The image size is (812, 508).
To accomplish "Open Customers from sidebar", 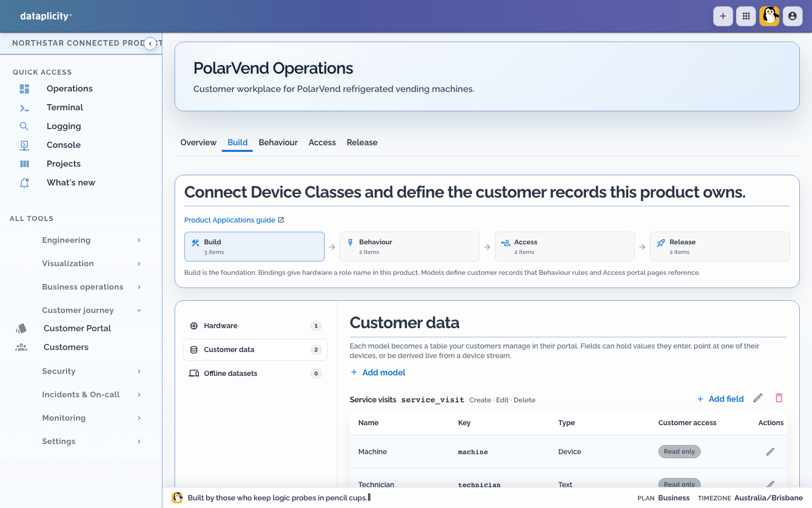I will coord(66,347).
